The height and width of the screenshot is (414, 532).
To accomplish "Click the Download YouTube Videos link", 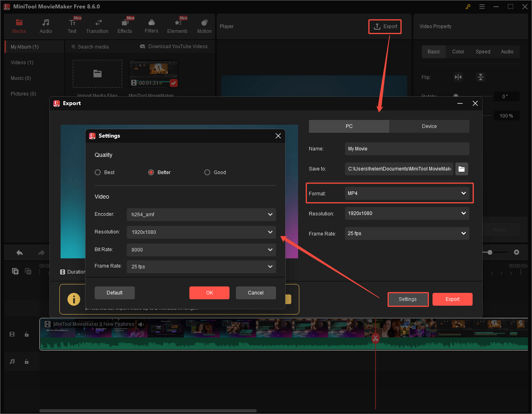I will [178, 47].
